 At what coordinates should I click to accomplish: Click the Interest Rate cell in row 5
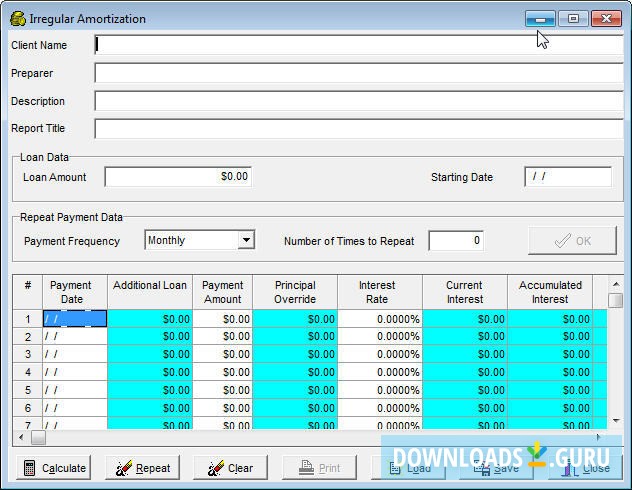coord(380,390)
